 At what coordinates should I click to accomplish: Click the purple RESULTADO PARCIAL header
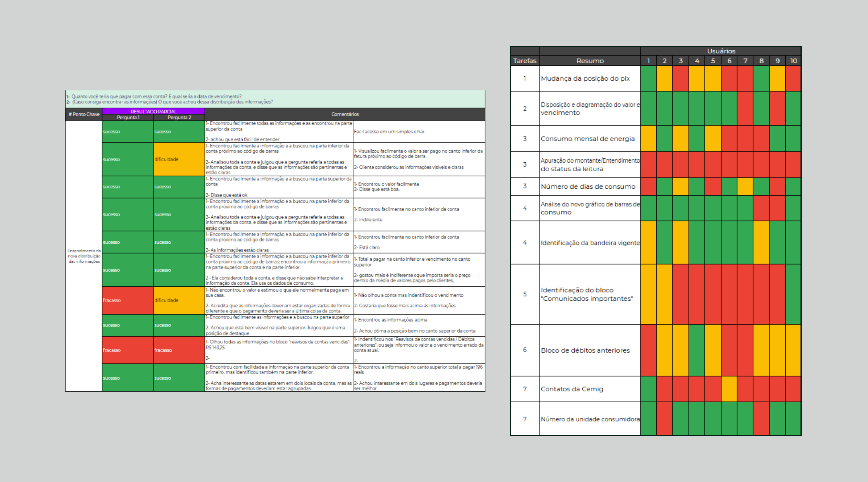point(154,111)
